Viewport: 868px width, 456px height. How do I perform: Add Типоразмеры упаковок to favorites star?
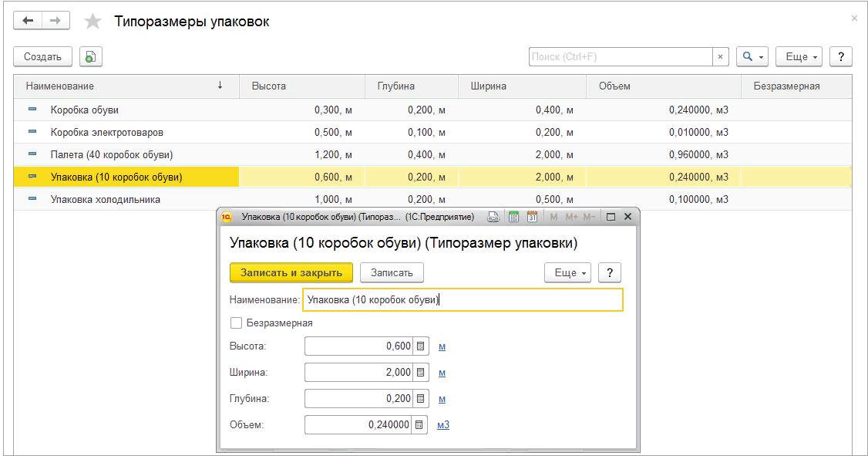coord(93,22)
